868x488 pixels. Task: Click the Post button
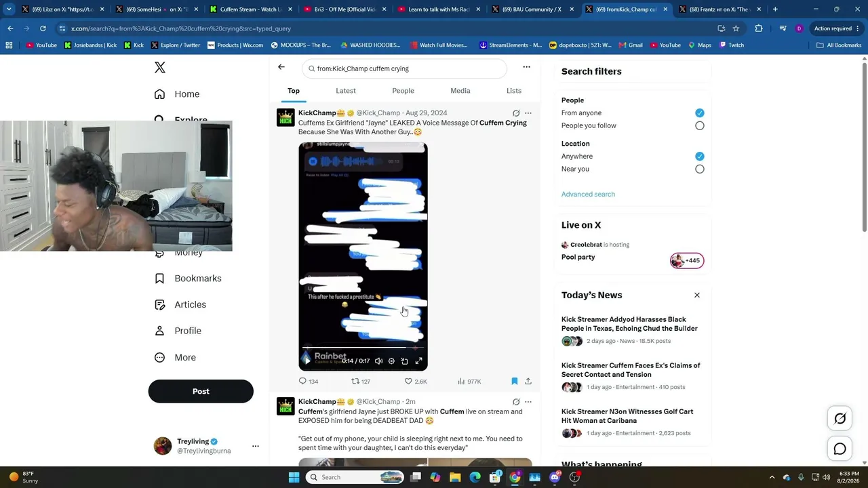coord(201,391)
